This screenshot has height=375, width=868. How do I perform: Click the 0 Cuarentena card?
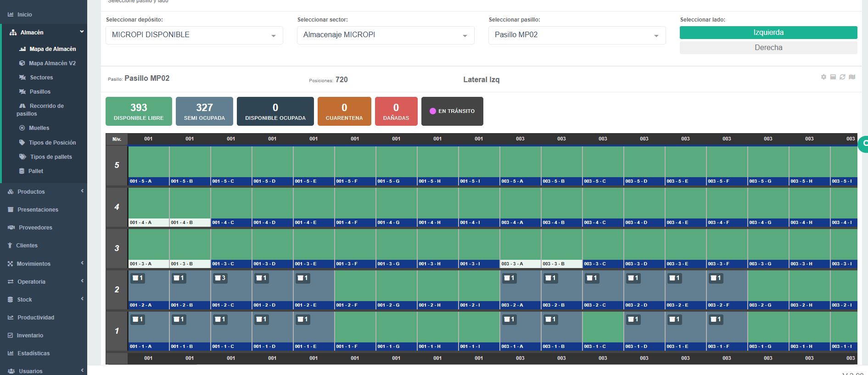coord(344,111)
